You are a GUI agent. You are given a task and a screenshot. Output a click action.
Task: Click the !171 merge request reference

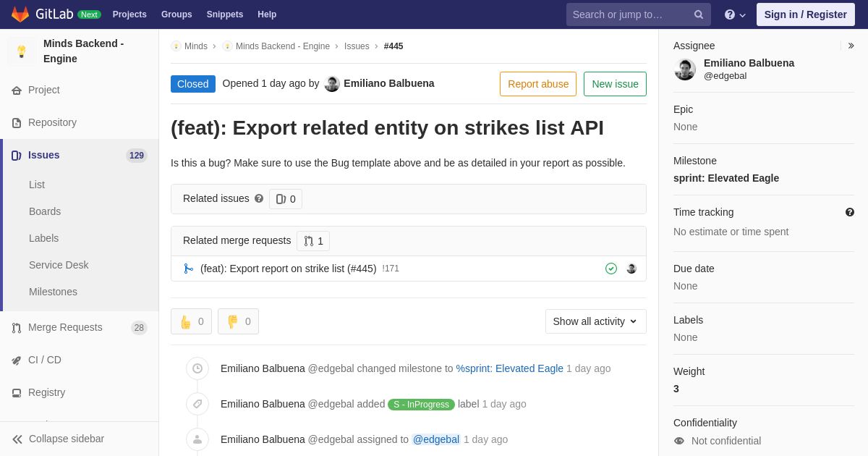pos(391,269)
